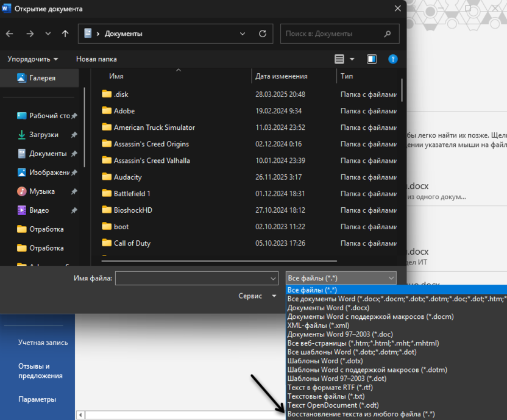Toggle the preview pane icon

372,59
